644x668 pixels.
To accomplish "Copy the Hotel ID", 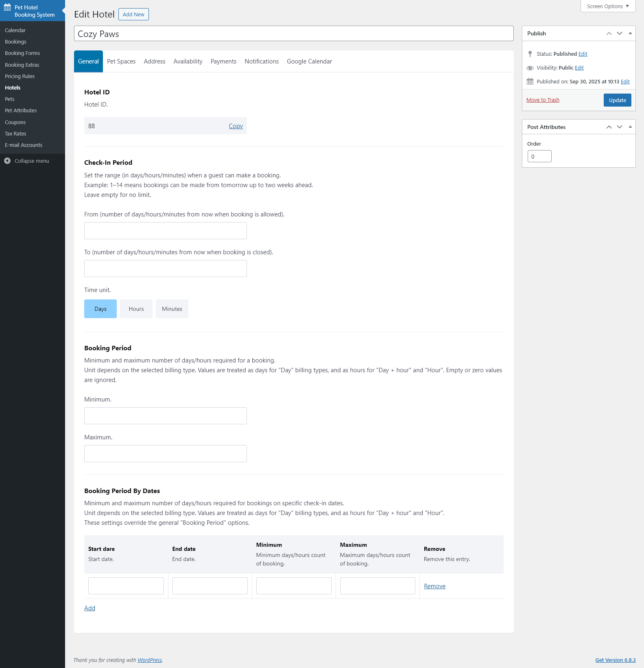I will point(236,126).
